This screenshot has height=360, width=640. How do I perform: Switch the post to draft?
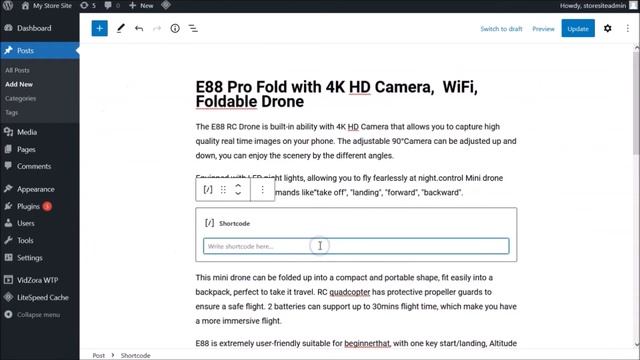click(x=501, y=29)
